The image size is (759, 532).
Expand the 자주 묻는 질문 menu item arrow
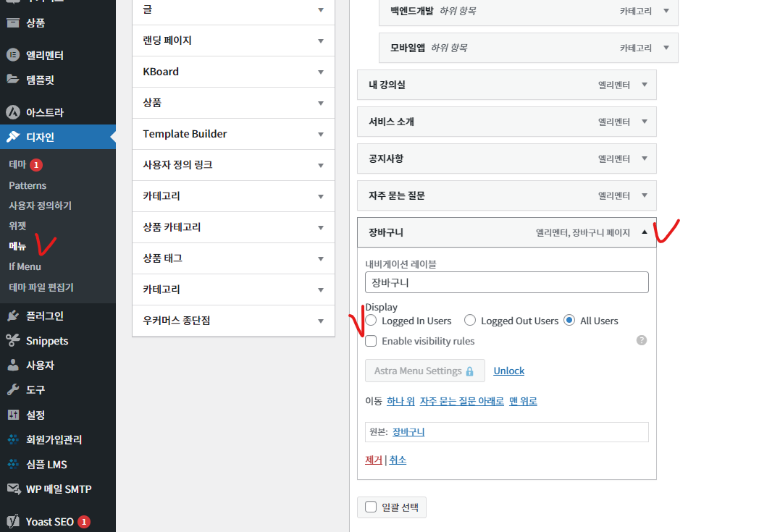pyautogui.click(x=645, y=195)
